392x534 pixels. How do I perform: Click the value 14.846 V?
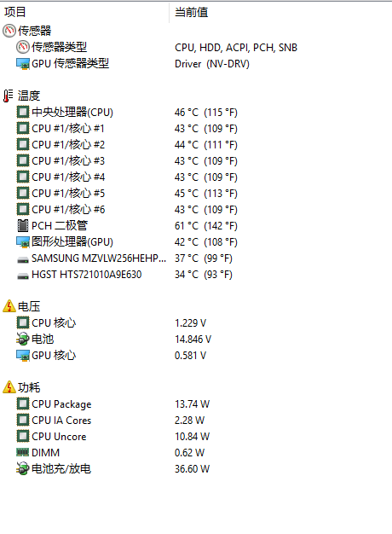point(193,340)
